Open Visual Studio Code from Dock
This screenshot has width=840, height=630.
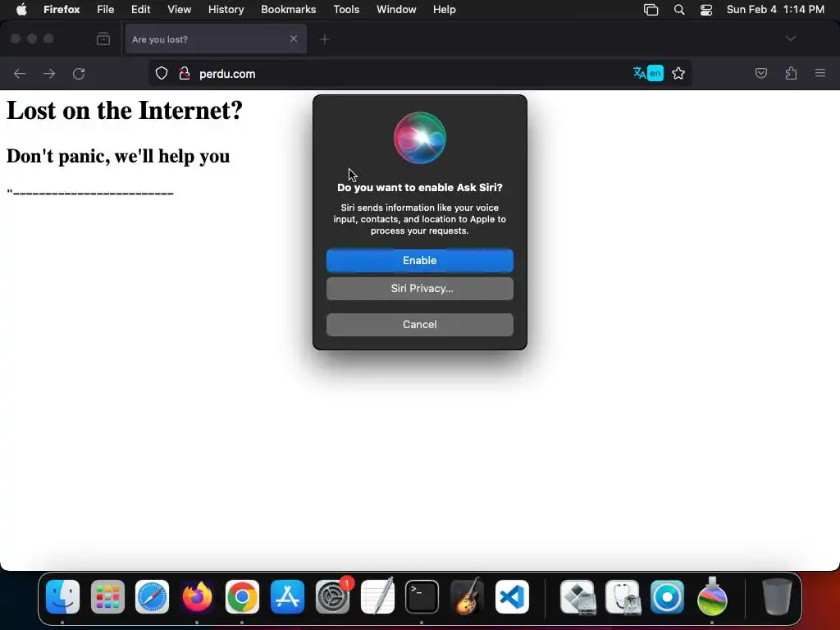(x=512, y=597)
